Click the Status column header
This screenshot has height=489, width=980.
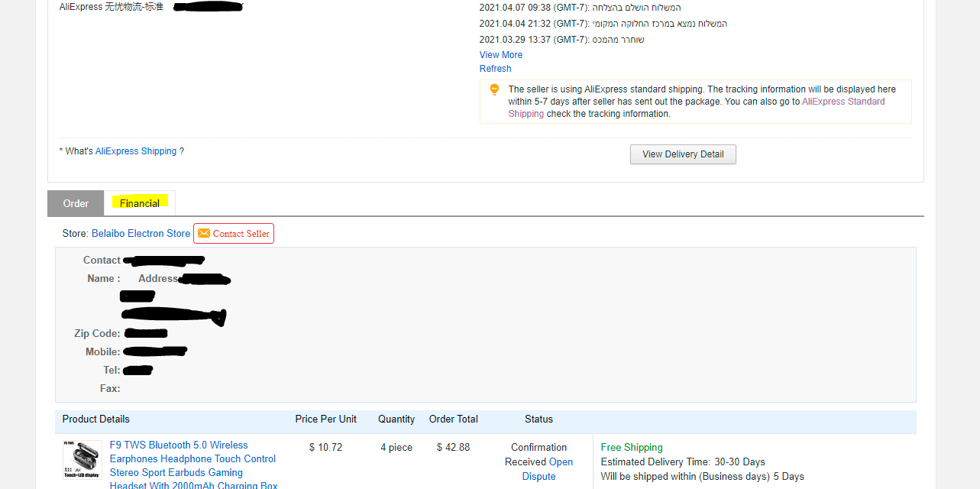point(539,419)
